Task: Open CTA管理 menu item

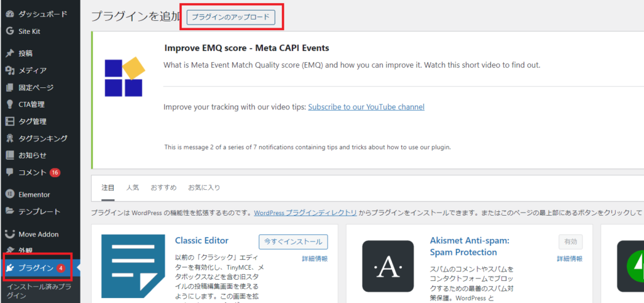Action: pos(31,104)
